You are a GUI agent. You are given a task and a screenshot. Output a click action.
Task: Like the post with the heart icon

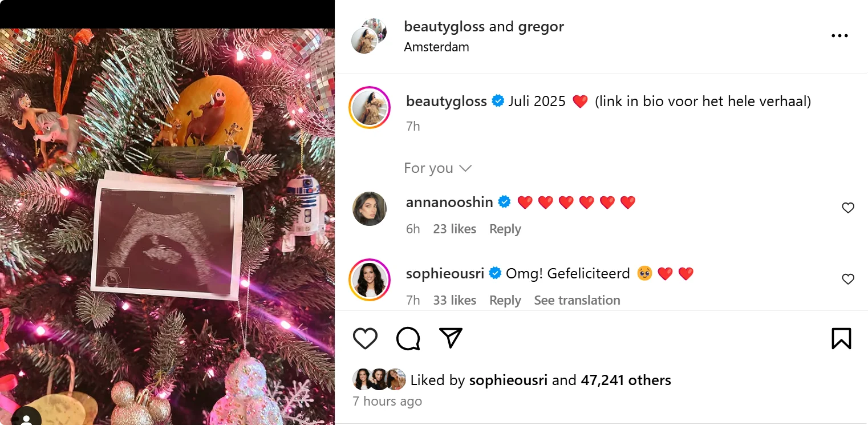365,338
